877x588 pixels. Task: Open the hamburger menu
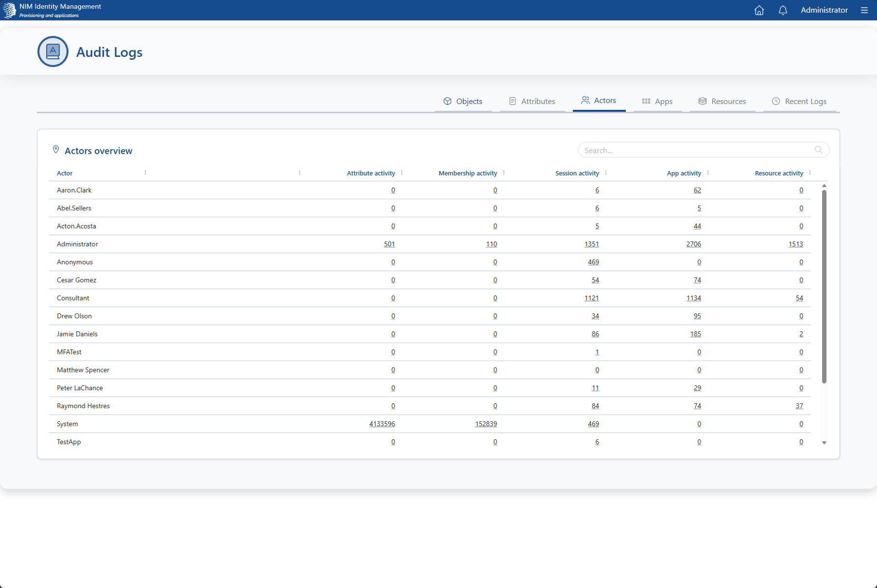864,10
